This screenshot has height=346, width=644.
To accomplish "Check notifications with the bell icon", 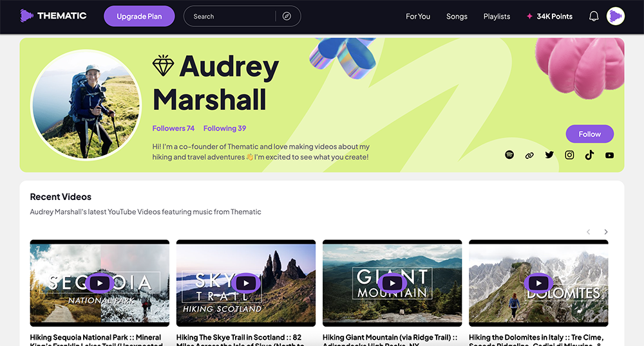I will pyautogui.click(x=594, y=16).
